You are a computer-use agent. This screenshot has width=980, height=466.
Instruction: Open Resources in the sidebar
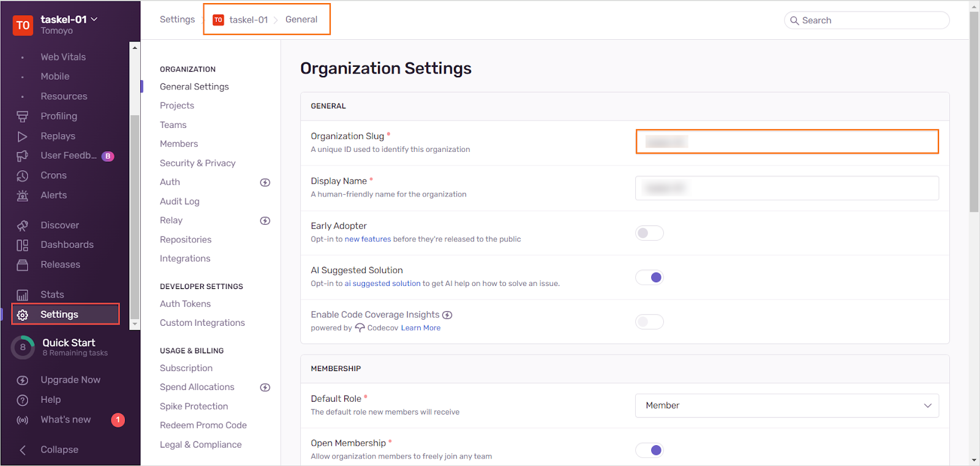(64, 97)
